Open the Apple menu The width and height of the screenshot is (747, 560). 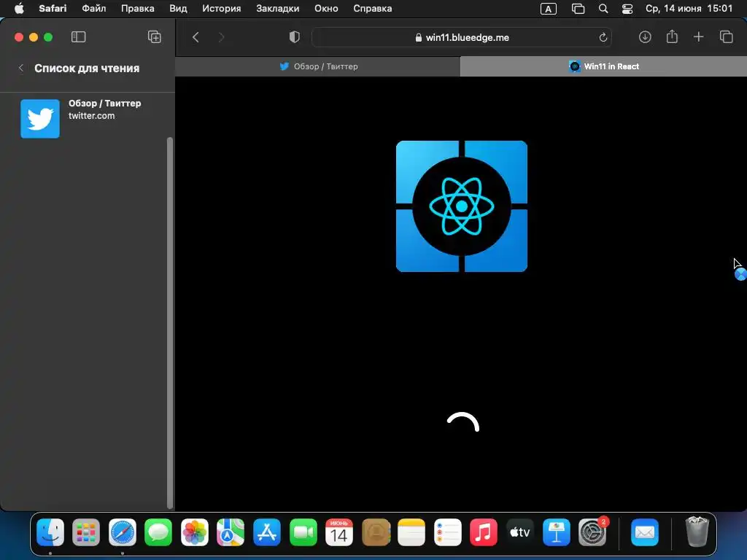pos(19,9)
